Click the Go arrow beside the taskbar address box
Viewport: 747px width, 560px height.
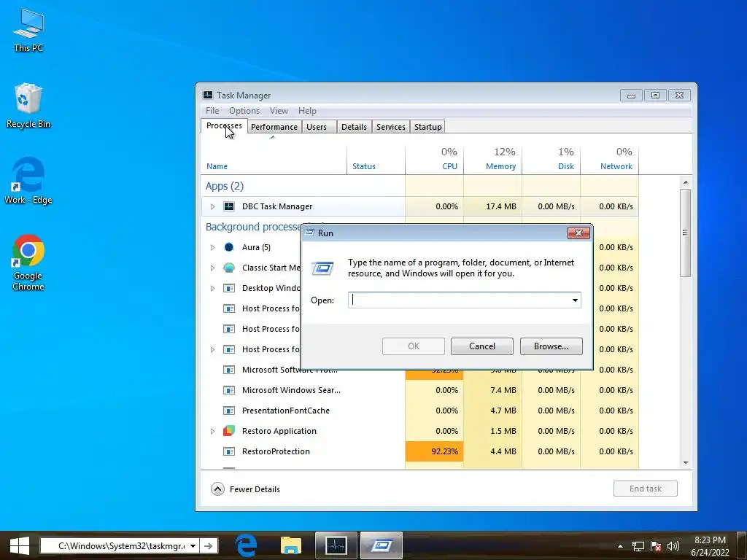point(208,545)
